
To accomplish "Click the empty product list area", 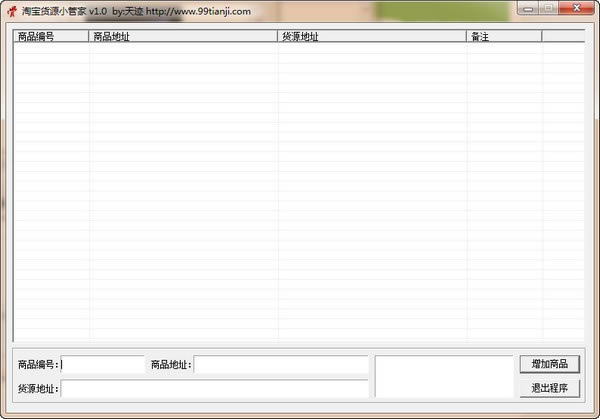I will click(x=298, y=190).
